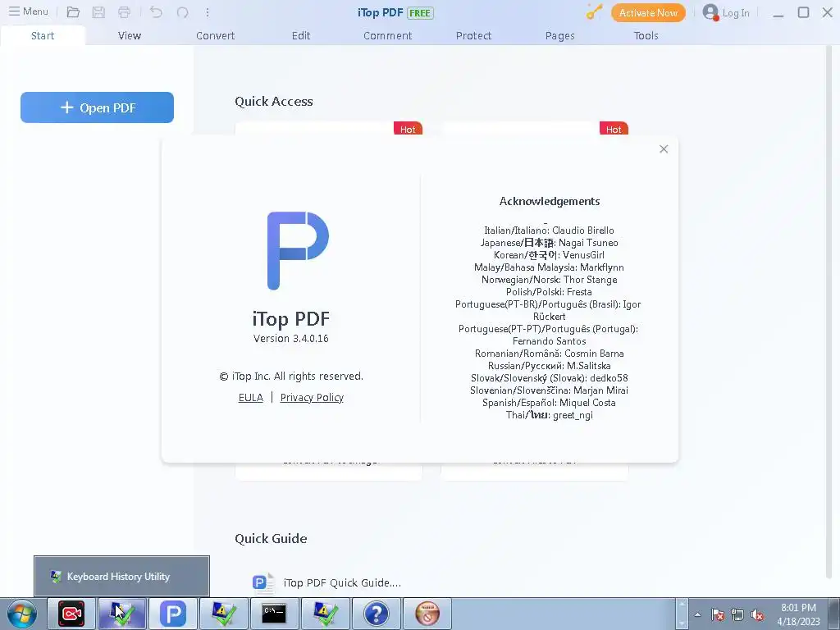Click the Italian translator Claudio Birello line
This screenshot has width=840, height=630.
(x=549, y=231)
